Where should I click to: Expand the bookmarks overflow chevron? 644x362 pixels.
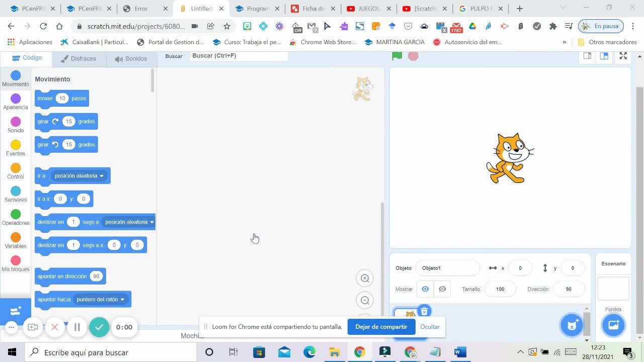click(564, 42)
